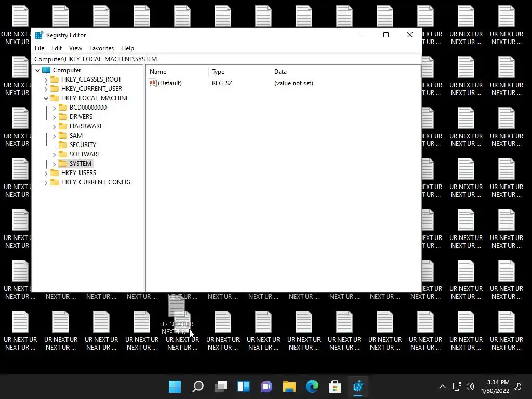
Task: Open Microsoft Store from taskbar
Action: click(x=335, y=387)
